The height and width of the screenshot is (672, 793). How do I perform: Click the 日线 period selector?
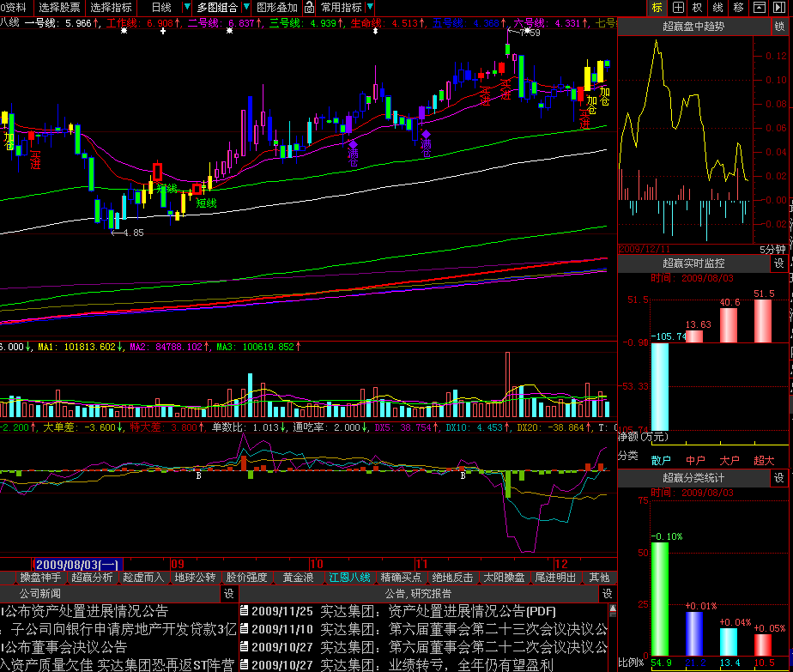tap(162, 8)
